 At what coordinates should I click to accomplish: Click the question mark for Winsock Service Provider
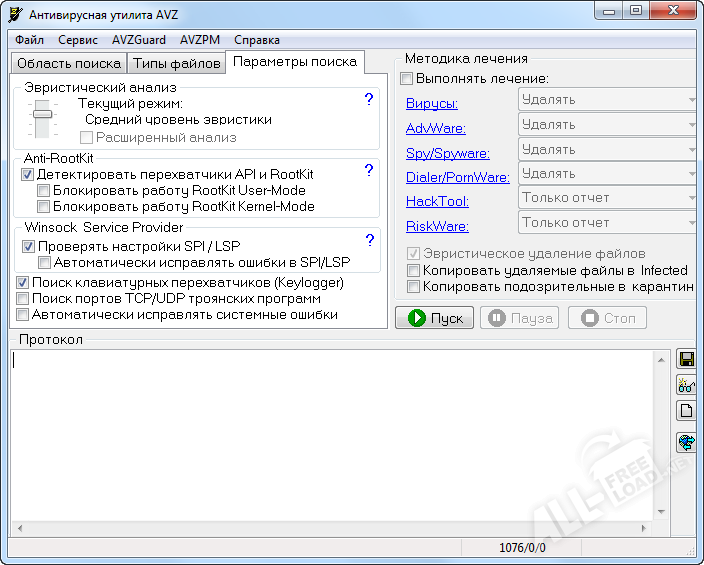point(368,240)
